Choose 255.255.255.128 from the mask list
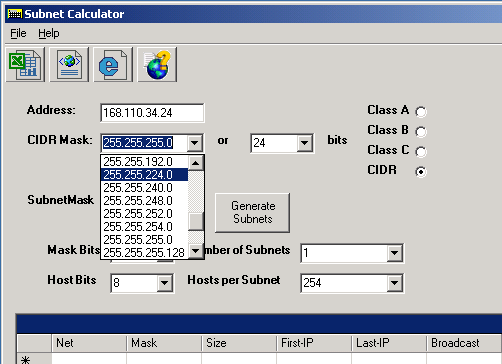Image resolution: width=502 pixels, height=364 pixels. coord(145,253)
